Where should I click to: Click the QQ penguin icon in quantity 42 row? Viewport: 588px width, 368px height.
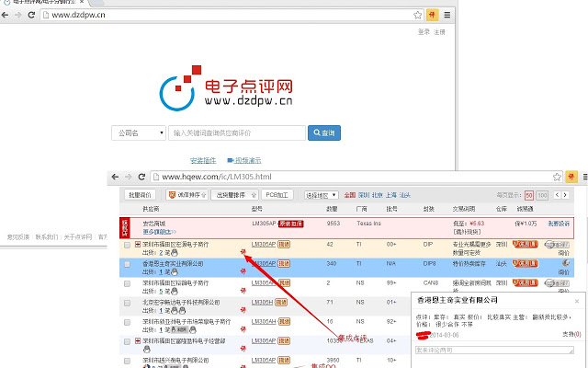(175, 253)
